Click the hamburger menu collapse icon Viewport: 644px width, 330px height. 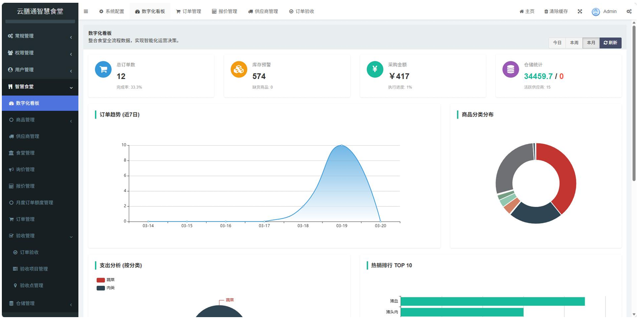86,11
